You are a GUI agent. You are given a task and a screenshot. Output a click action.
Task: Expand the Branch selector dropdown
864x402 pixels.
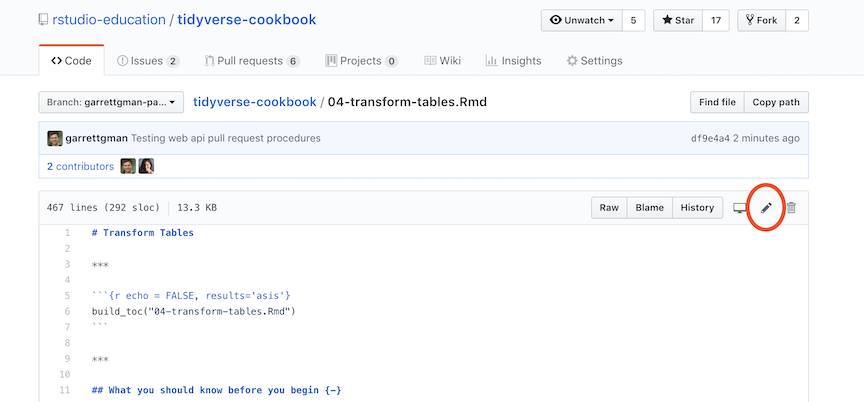111,102
